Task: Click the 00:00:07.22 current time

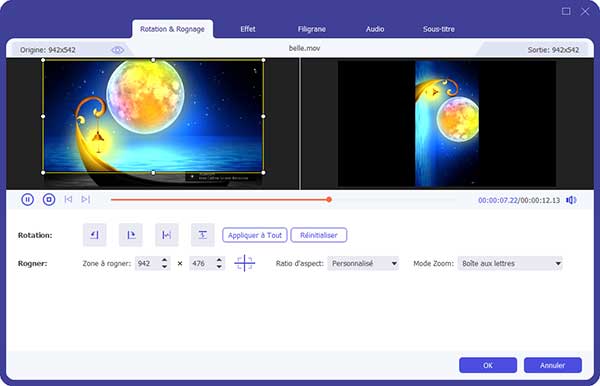Action: point(497,200)
